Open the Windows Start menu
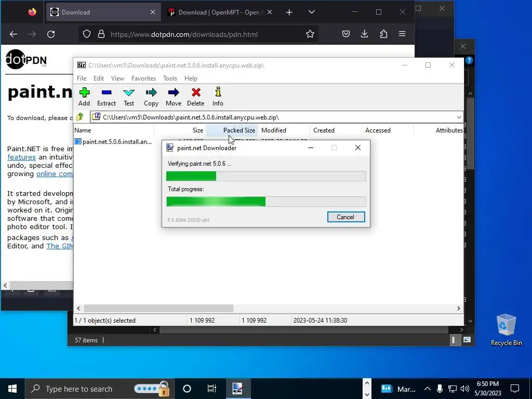This screenshot has width=532, height=399. [12, 389]
